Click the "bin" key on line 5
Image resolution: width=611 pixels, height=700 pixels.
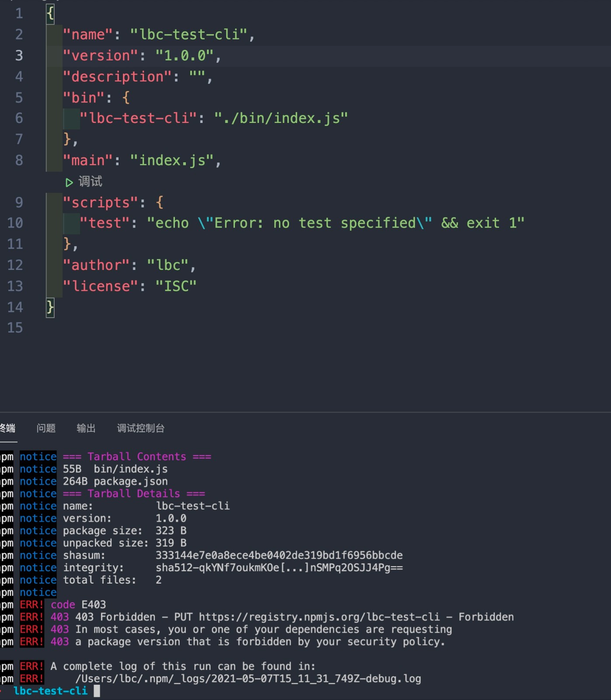click(x=84, y=98)
